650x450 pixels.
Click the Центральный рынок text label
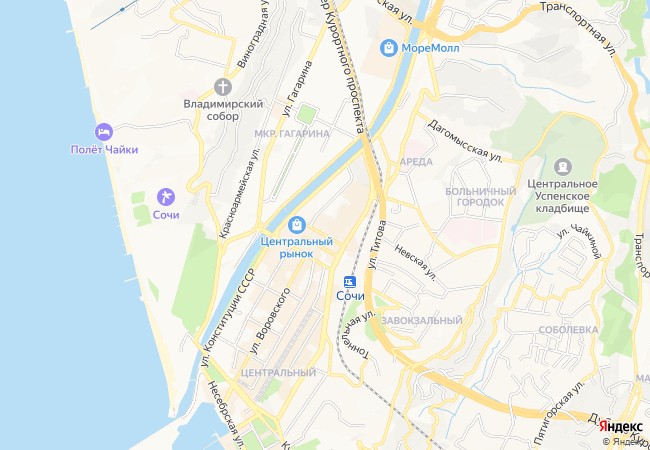(x=296, y=247)
